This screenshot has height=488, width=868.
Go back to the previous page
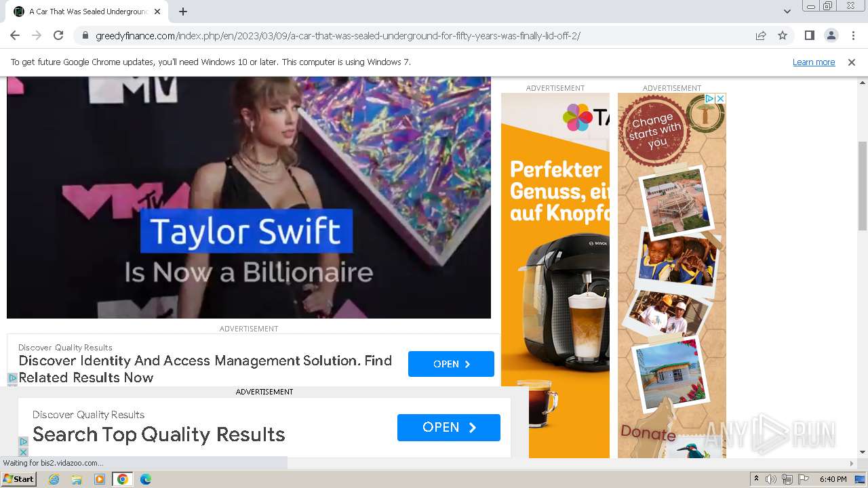point(15,35)
